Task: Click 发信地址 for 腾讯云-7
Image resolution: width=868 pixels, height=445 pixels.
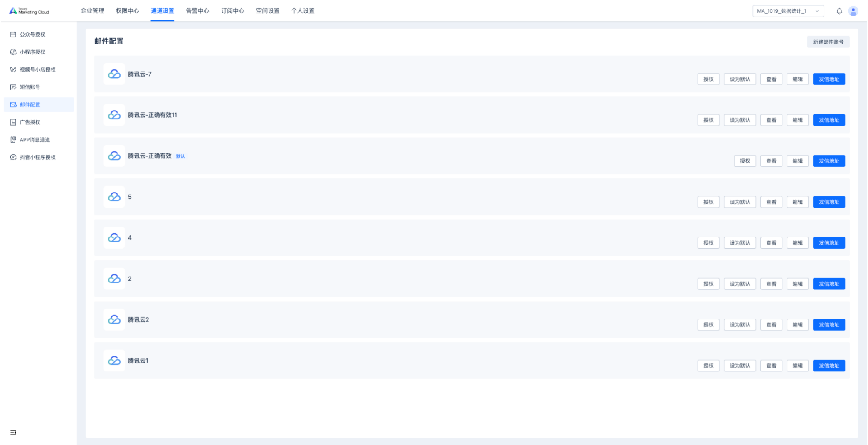Action: point(829,79)
